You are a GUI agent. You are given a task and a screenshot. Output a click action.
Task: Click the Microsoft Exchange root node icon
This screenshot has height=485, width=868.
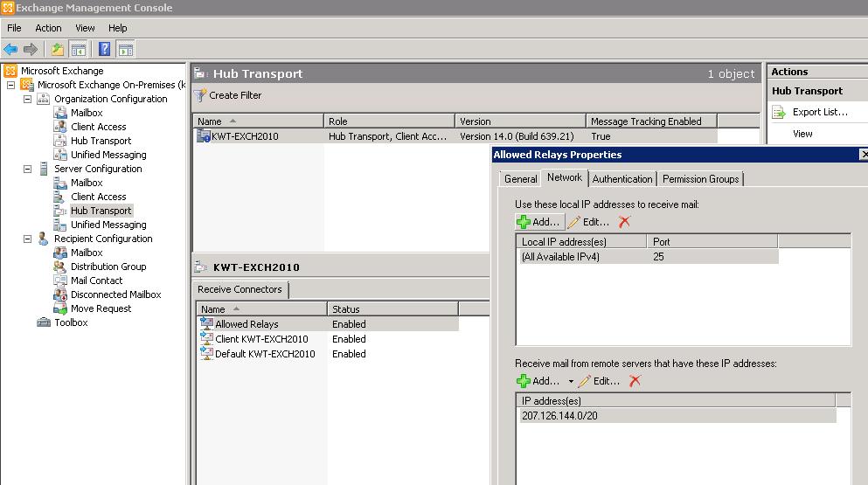(x=10, y=71)
